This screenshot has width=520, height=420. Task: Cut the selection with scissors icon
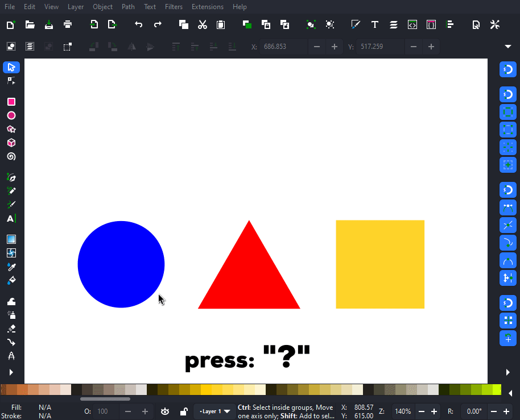(203, 24)
